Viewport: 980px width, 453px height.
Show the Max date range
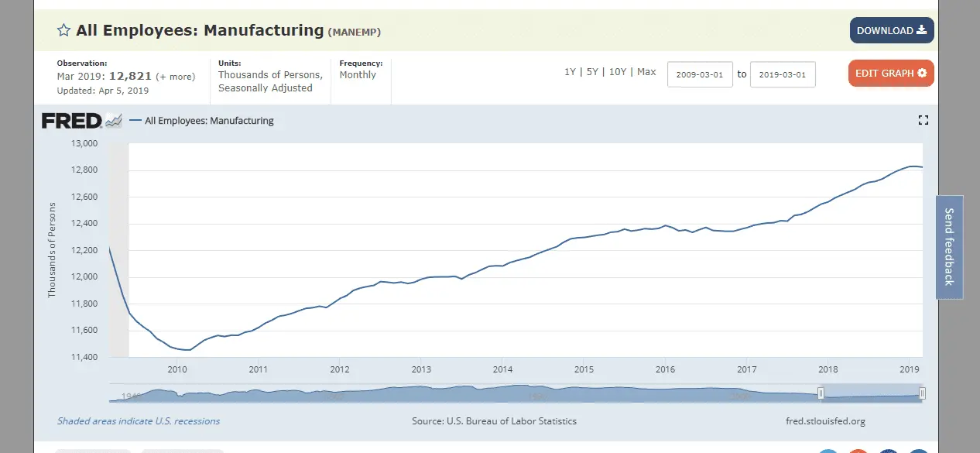pos(646,72)
